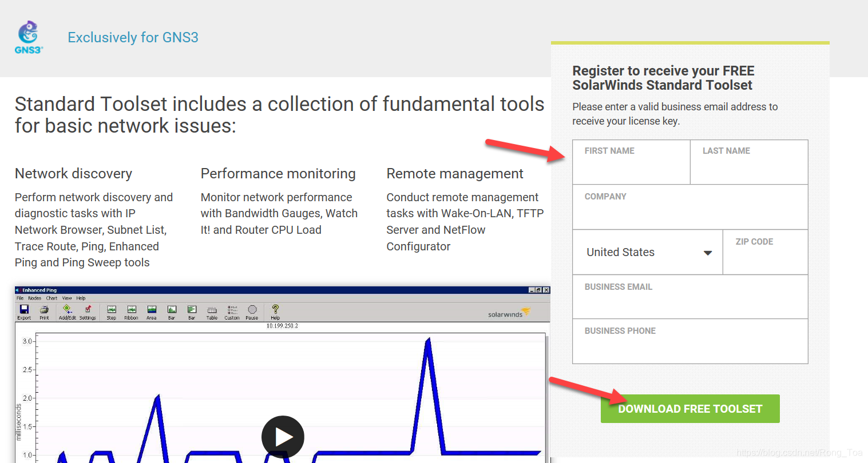Click Export icon in Enhanced Ping window
The height and width of the screenshot is (463, 868).
(x=24, y=312)
